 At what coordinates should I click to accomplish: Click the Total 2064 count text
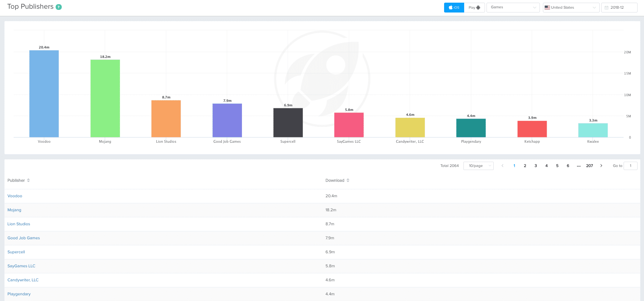pyautogui.click(x=449, y=166)
